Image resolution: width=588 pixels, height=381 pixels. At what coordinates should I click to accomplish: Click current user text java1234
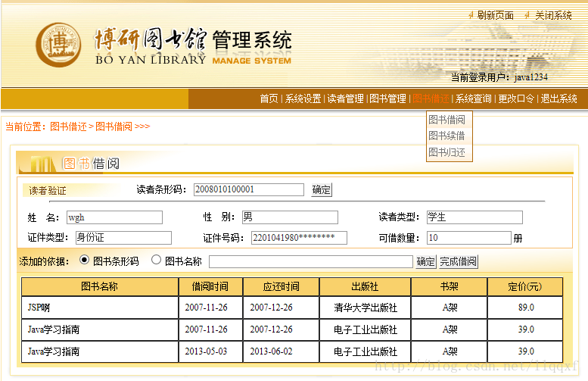[530, 77]
